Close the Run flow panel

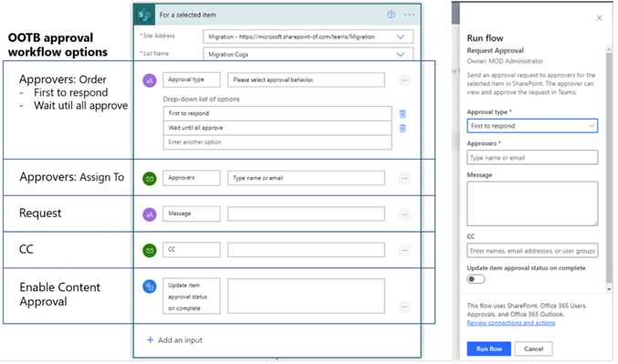(x=599, y=17)
